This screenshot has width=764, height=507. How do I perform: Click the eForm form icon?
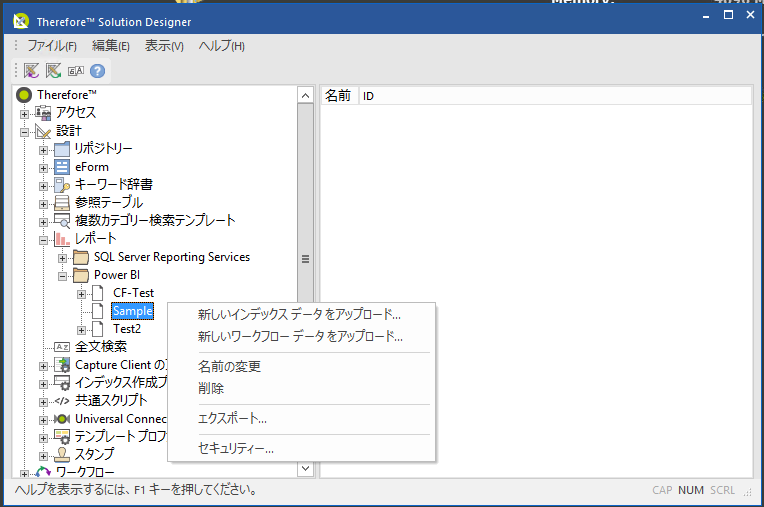(x=62, y=167)
